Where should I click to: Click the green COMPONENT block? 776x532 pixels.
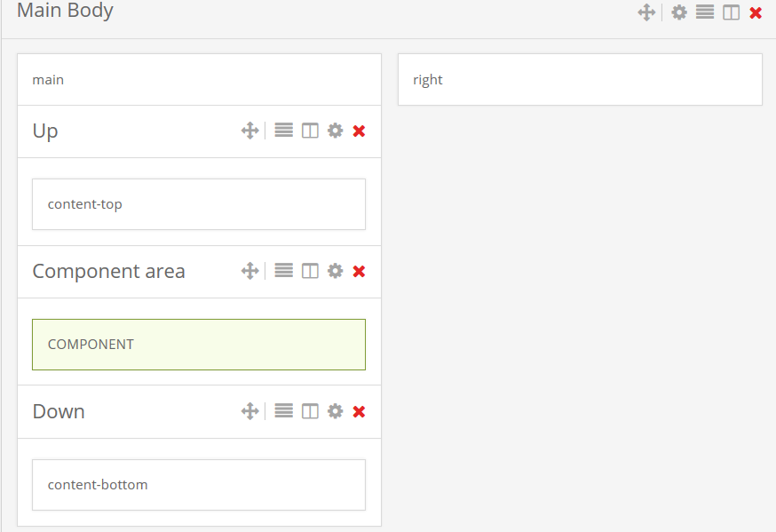click(199, 345)
